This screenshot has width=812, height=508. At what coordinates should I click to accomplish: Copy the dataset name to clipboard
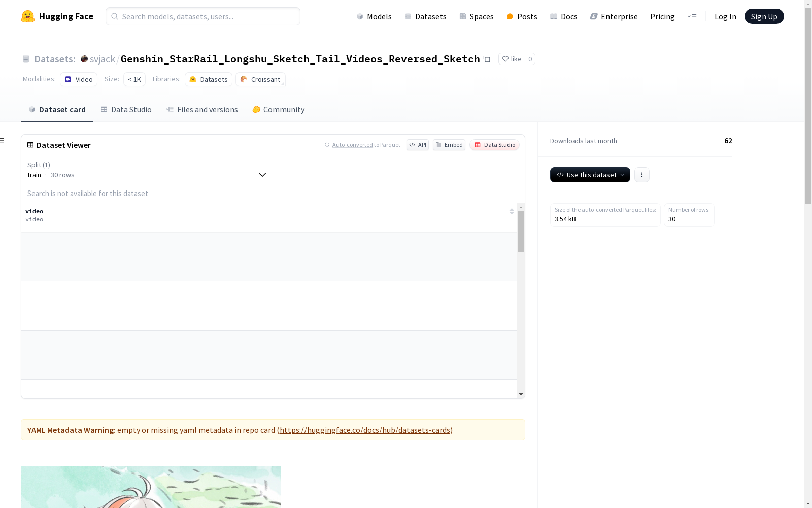coord(487,59)
